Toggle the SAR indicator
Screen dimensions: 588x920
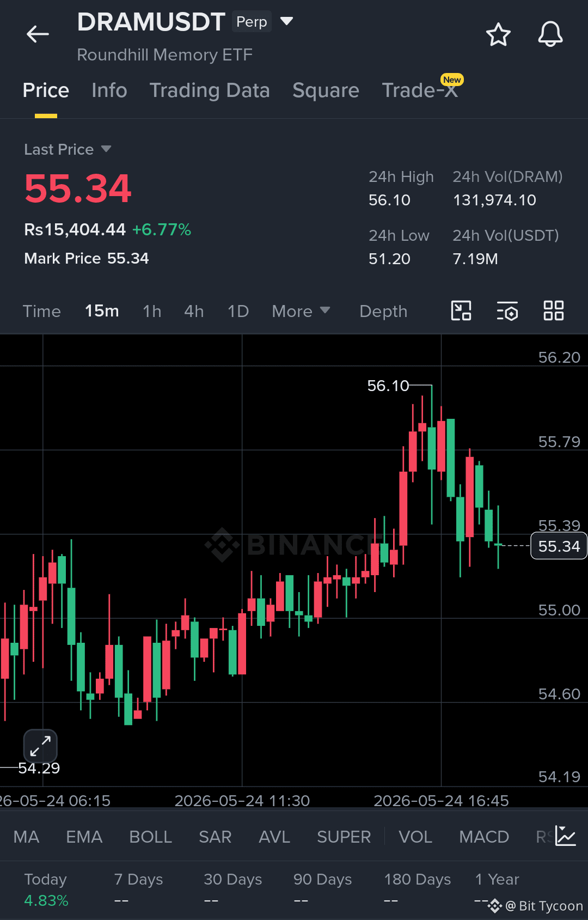(215, 837)
